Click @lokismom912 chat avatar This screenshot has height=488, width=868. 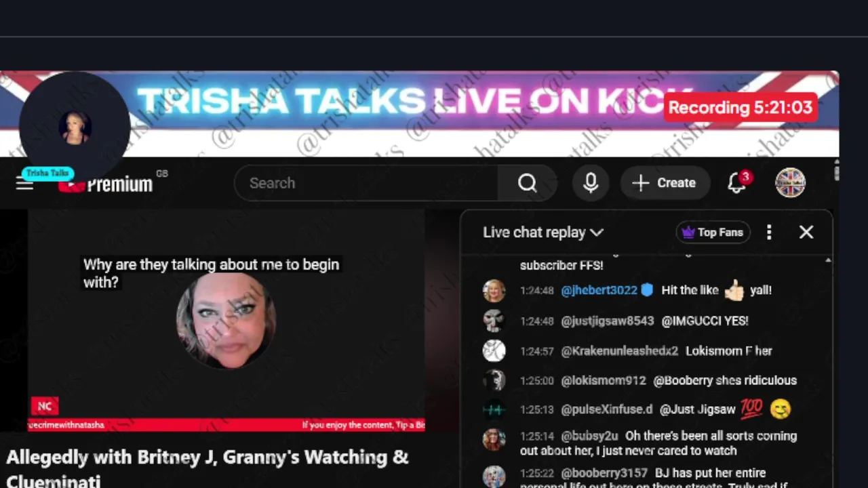pos(494,380)
